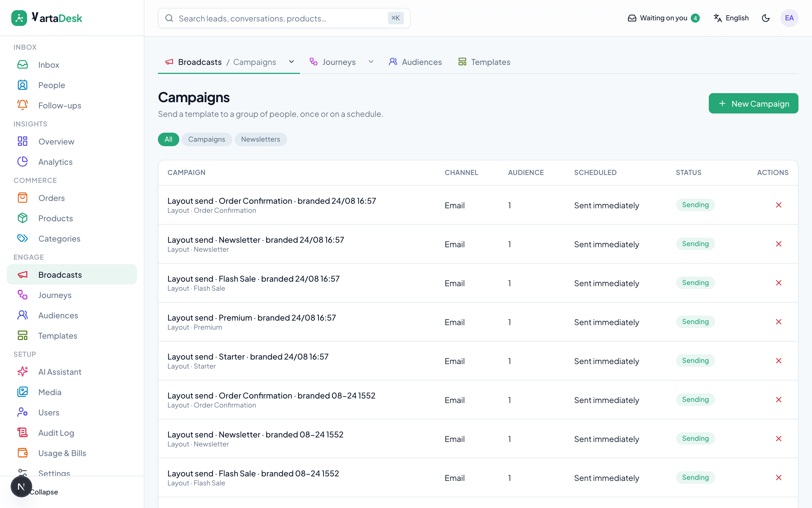Viewport: 812px width, 508px height.
Task: Click the VartaDesk logo
Action: 47,18
